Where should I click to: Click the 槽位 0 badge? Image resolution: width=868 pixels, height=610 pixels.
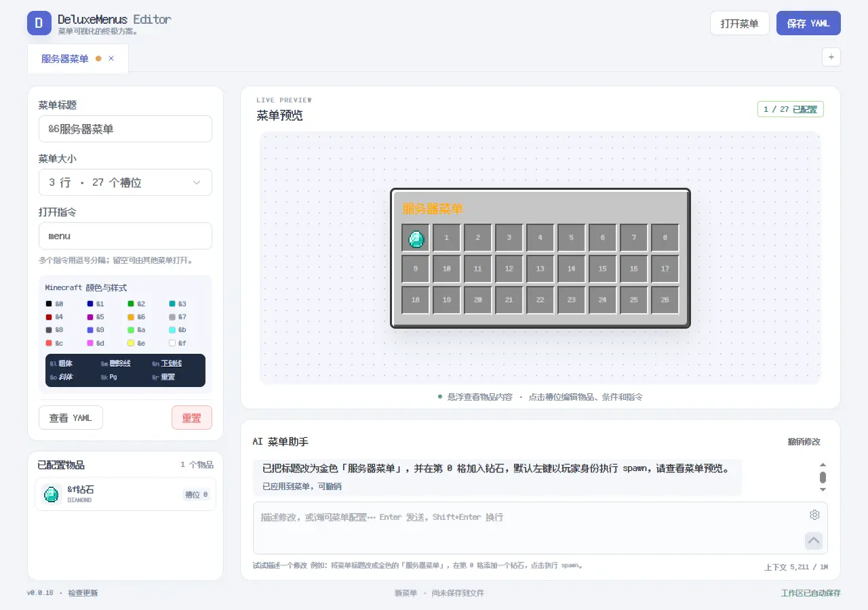coord(196,495)
